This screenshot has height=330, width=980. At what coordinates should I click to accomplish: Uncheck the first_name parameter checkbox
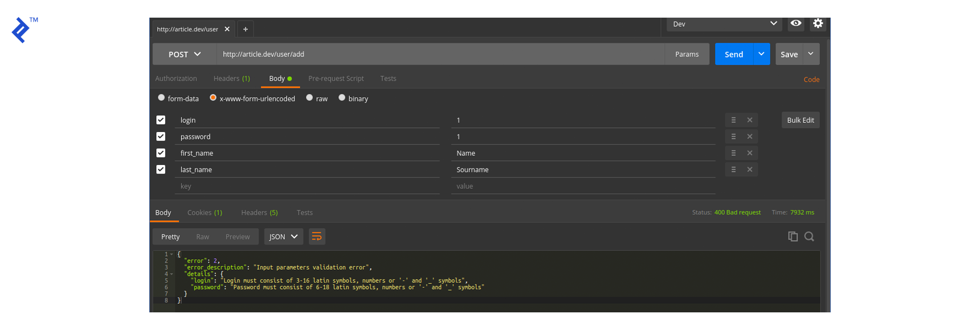tap(161, 153)
